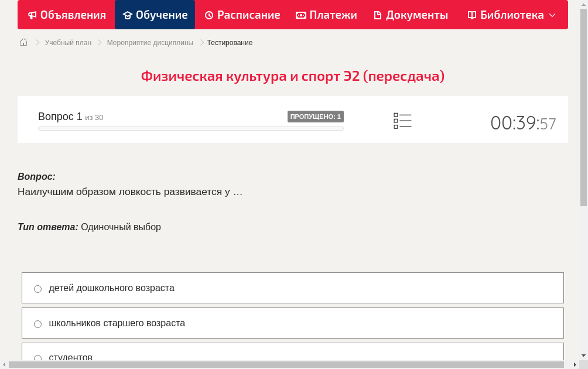Follow the Учебный план breadcrumb link

pos(67,42)
